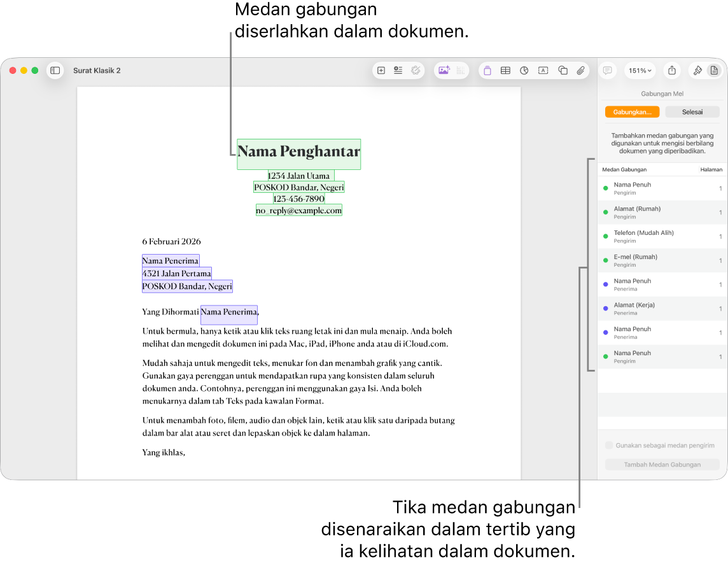
Task: Click the dimmed writing tools icon
Action: (x=416, y=71)
